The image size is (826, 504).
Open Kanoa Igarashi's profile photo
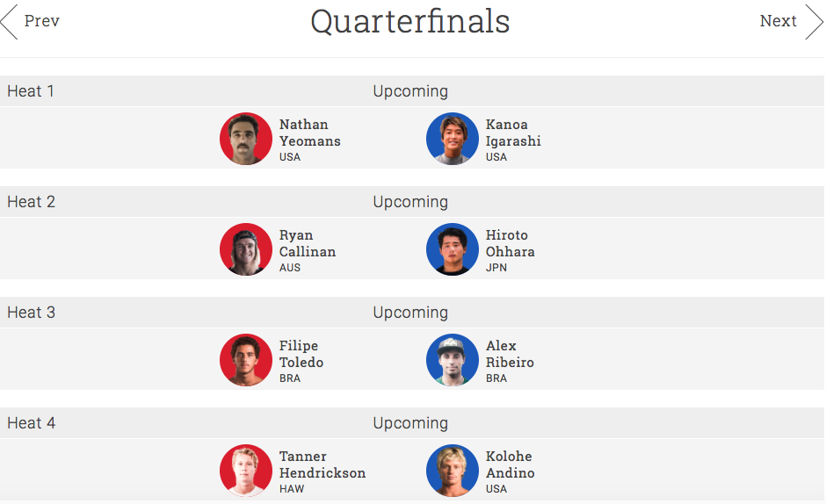[x=453, y=139]
